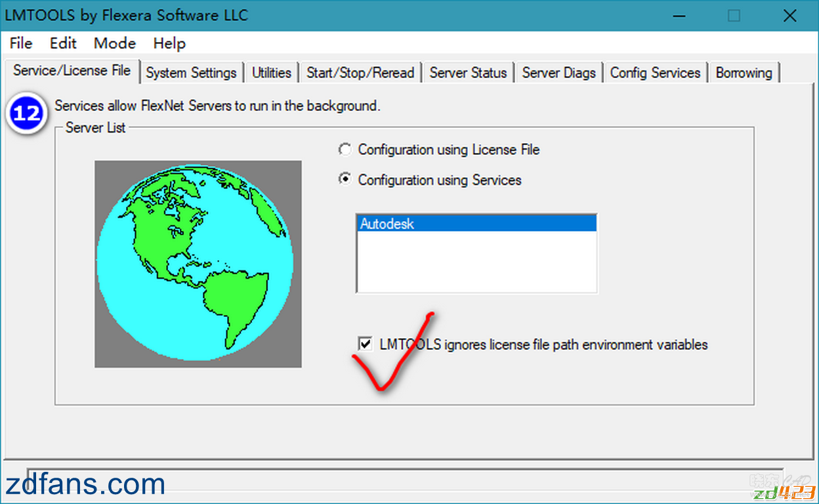The width and height of the screenshot is (819, 504).
Task: Select Configuration using Services option
Action: pyautogui.click(x=345, y=180)
